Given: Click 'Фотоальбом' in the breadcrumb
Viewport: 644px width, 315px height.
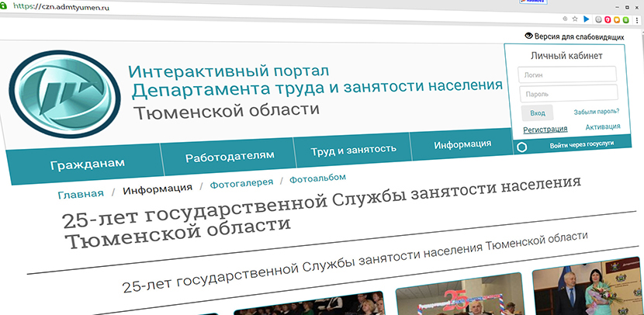Looking at the screenshot, I should coord(317,178).
